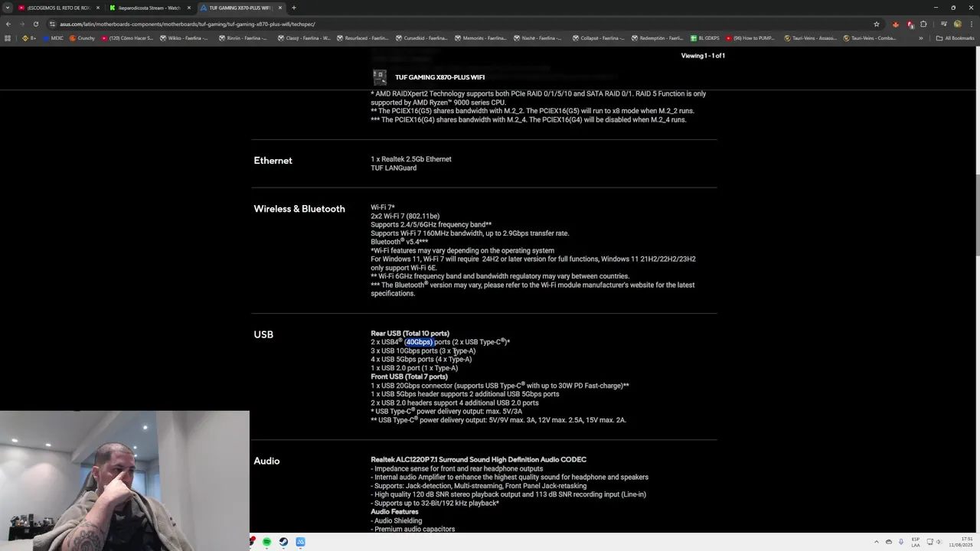The height and width of the screenshot is (551, 980).
Task: Click the TUF GAMING X870-PLUS WIFI product title
Action: coord(439,77)
